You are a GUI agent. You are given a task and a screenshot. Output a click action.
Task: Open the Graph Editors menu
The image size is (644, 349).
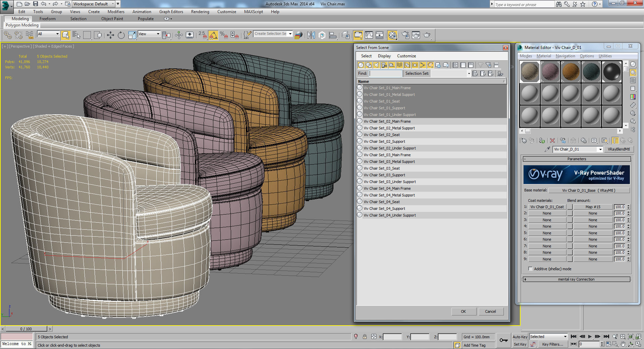tap(171, 12)
